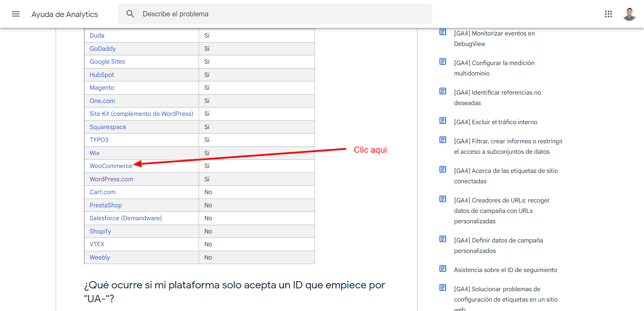The width and height of the screenshot is (644, 311).
Task: Open the Duda link
Action: point(97,35)
